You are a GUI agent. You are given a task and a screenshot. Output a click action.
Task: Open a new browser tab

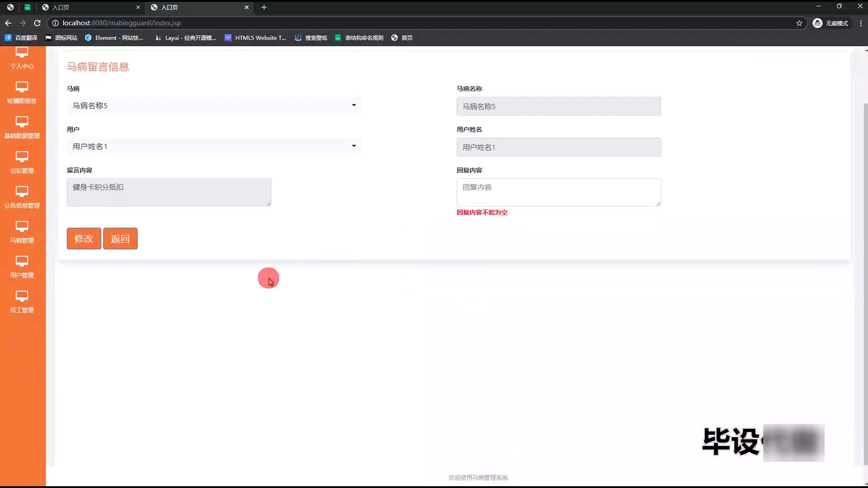[x=264, y=7]
